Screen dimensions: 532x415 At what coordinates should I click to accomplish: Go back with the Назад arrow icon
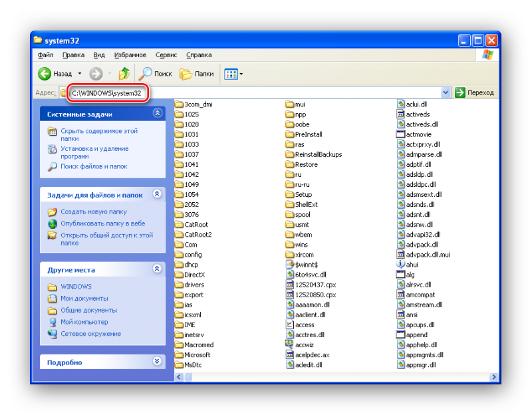click(x=45, y=74)
